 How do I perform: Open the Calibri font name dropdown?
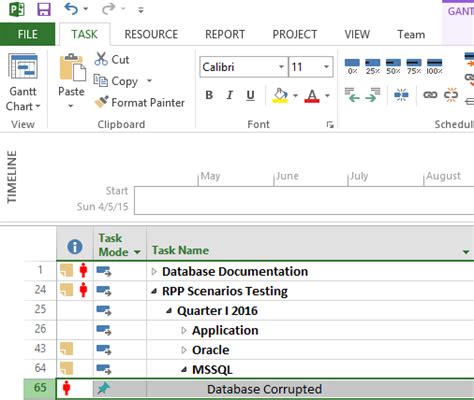click(x=282, y=67)
